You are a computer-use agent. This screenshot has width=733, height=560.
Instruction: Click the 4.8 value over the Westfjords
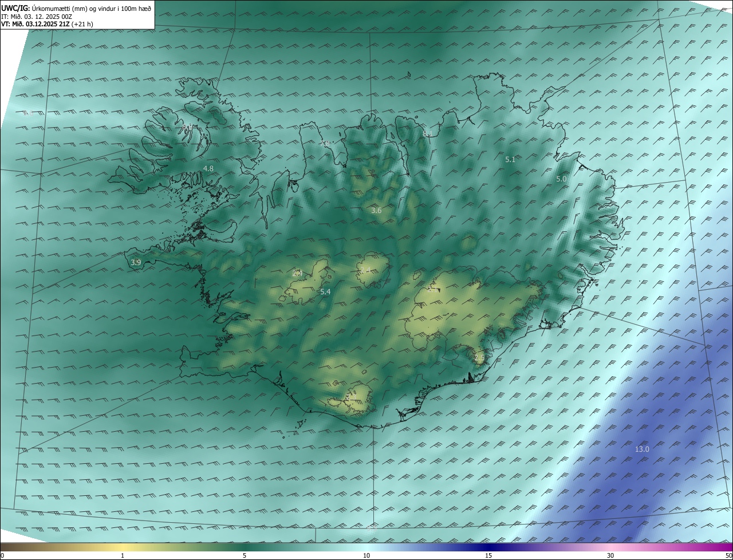pos(208,168)
